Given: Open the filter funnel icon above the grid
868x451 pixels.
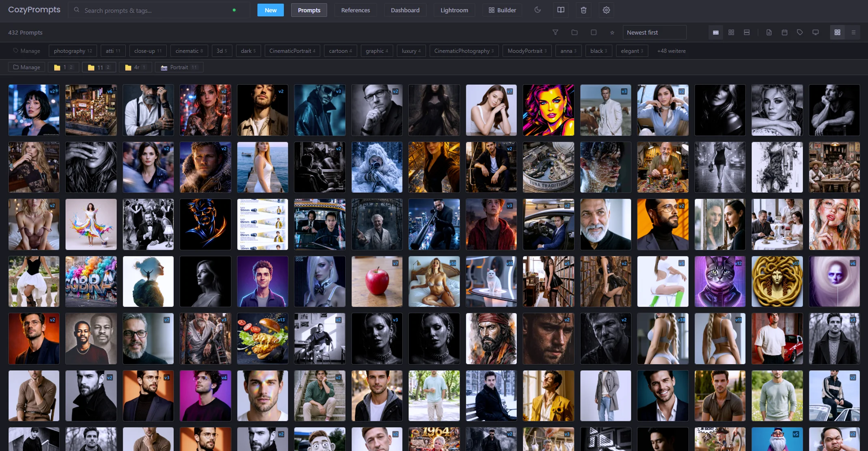Looking at the screenshot, I should 555,32.
